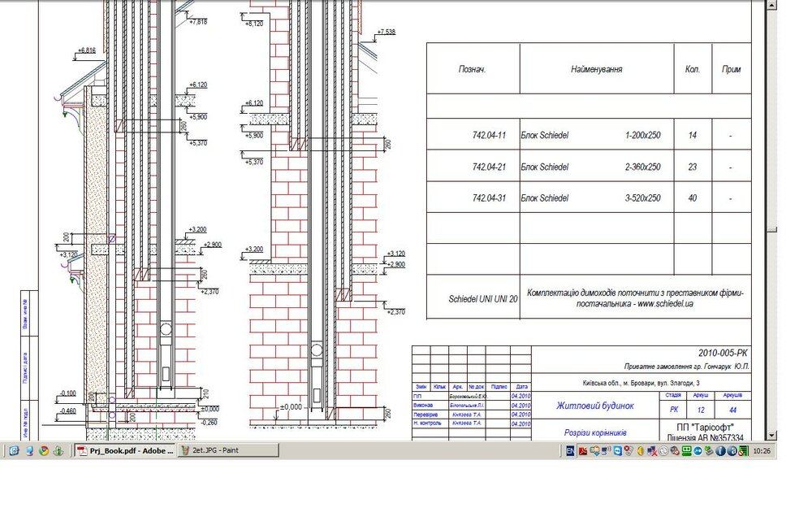Click the 'Н. контроль' row label

pyautogui.click(x=427, y=423)
